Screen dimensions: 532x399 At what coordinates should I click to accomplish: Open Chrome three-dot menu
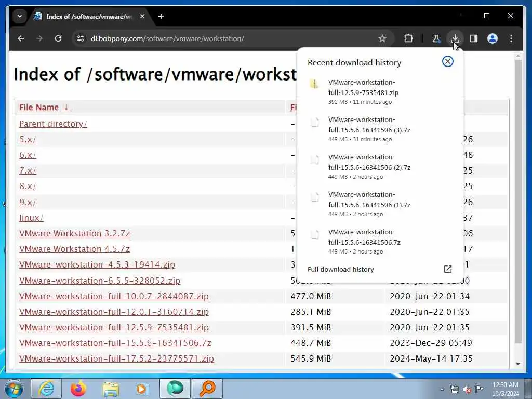[511, 38]
